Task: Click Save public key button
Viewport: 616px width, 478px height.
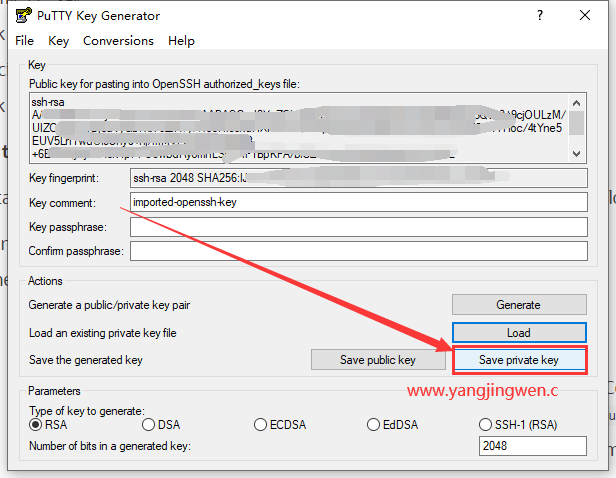Action: [x=378, y=360]
